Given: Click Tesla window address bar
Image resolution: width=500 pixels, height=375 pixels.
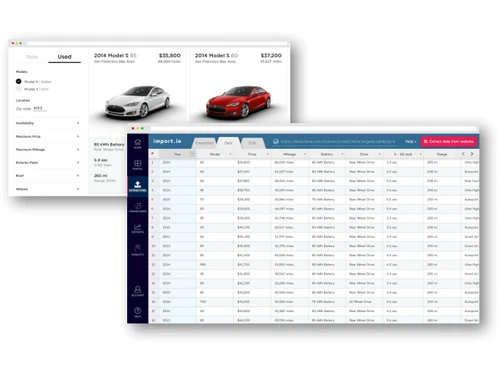Looking at the screenshot, I should (157, 43).
